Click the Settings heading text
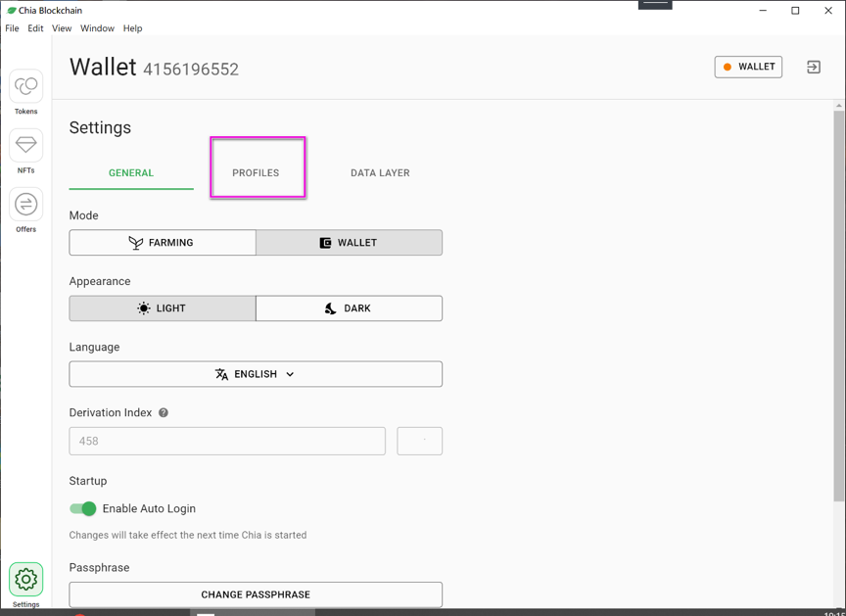 (100, 128)
